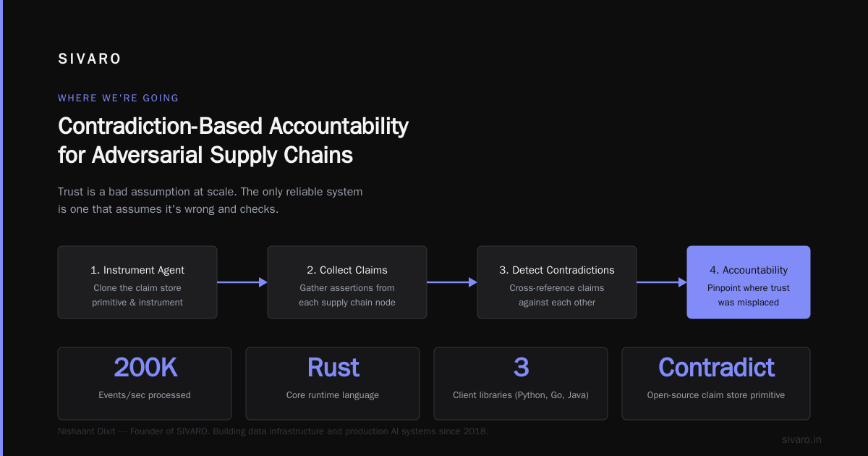Click the Contradiction-Based Accountability headline
The width and height of the screenshot is (868, 456).
[x=233, y=140]
